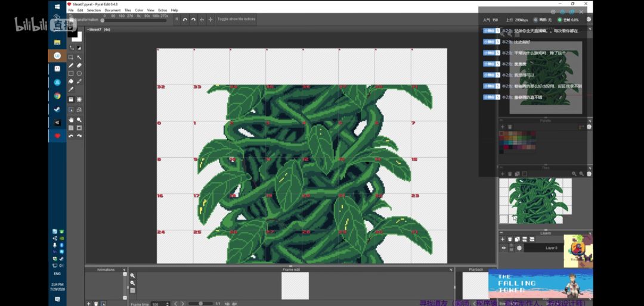The image size is (644, 306).
Task: Flip vertically in transformation toolbar
Action: point(210,19)
